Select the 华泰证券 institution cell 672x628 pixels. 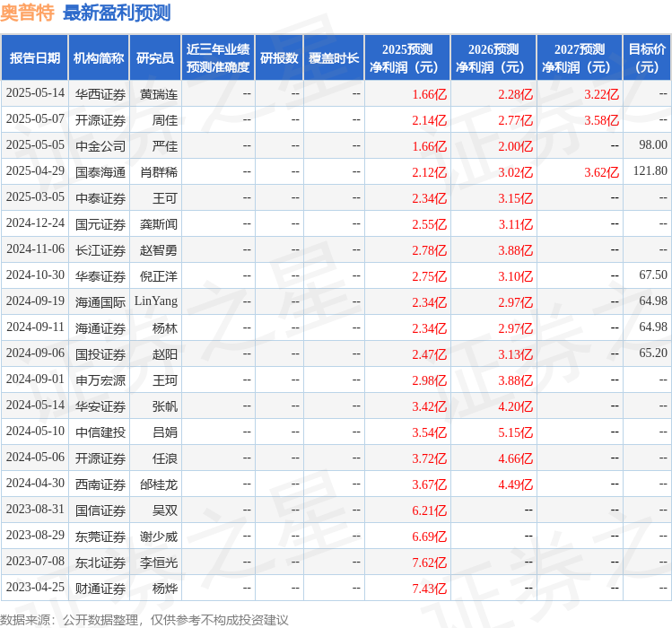point(100,276)
